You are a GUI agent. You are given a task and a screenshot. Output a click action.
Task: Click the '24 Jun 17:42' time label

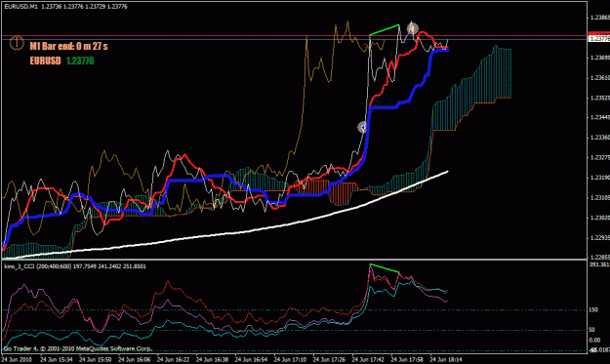(368, 360)
